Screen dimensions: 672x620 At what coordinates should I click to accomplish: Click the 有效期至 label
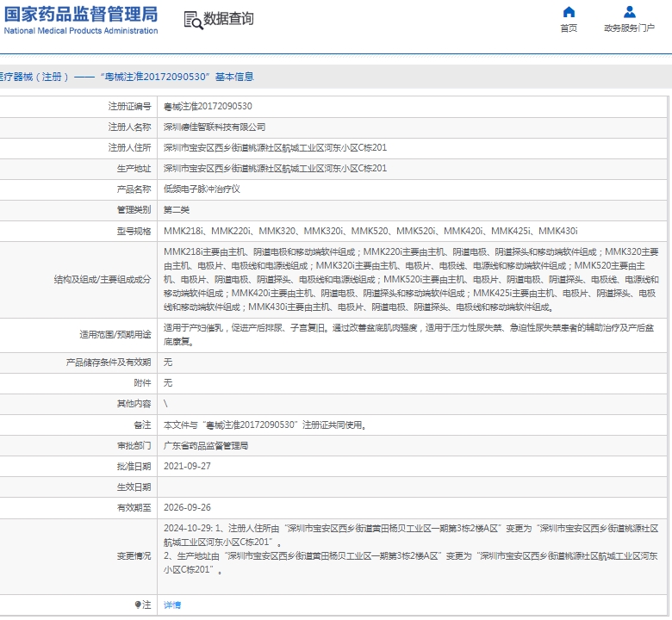click(x=134, y=507)
